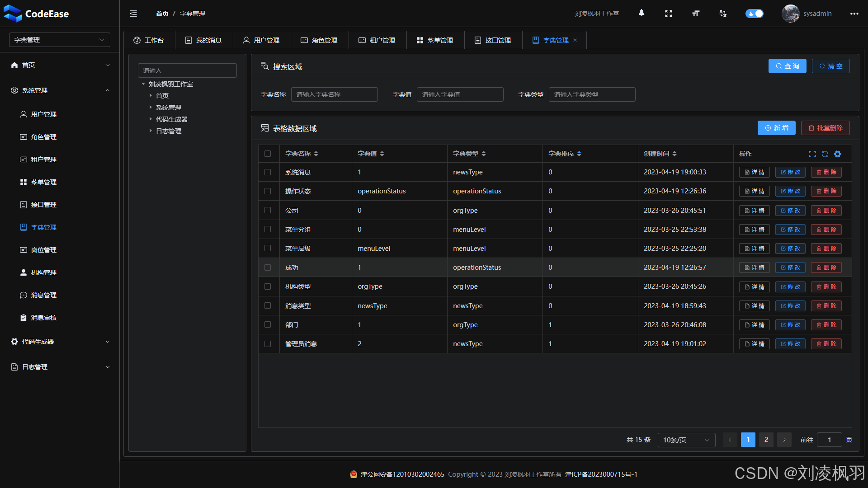Screen dimensions: 868x488
Task: Select the checkbox for 操作状态 row
Action: 268,191
